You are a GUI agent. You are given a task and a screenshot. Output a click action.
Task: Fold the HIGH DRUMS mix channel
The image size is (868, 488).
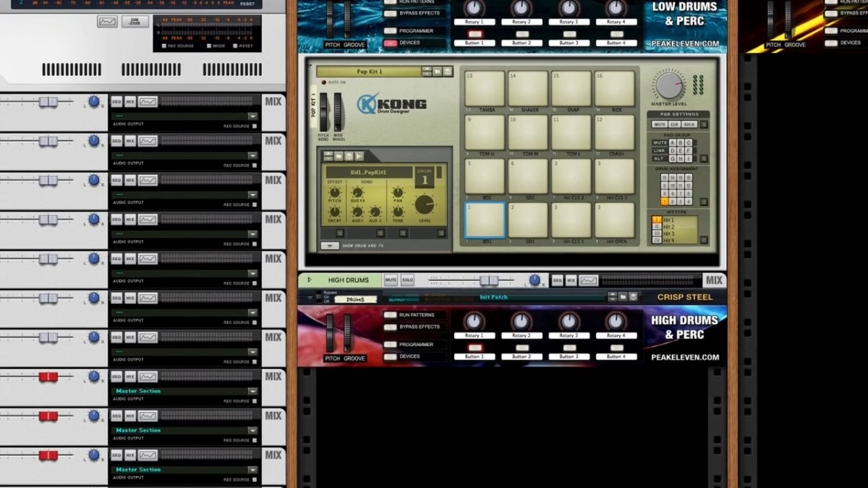310,280
